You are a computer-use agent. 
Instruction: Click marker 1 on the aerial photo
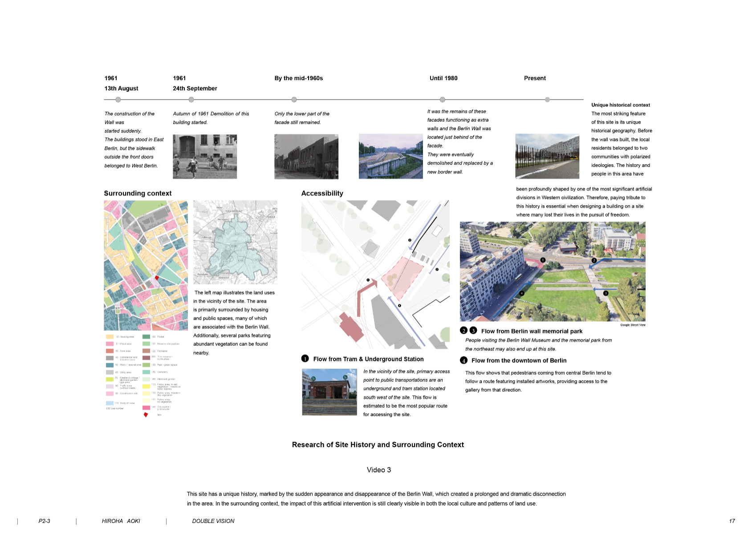[x=543, y=260]
